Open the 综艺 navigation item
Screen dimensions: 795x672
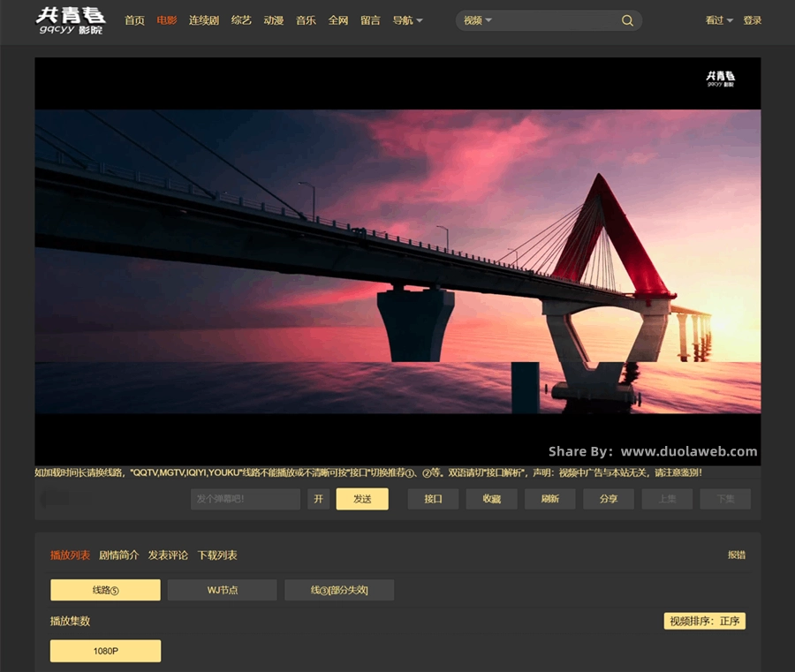(x=241, y=20)
